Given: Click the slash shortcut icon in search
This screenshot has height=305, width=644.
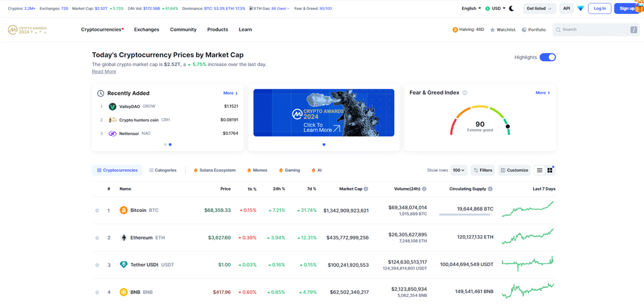Looking at the screenshot, I should point(634,30).
